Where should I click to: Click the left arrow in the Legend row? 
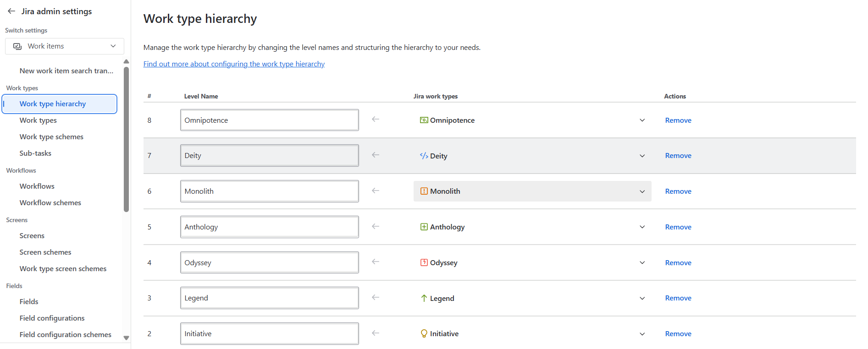pyautogui.click(x=376, y=297)
